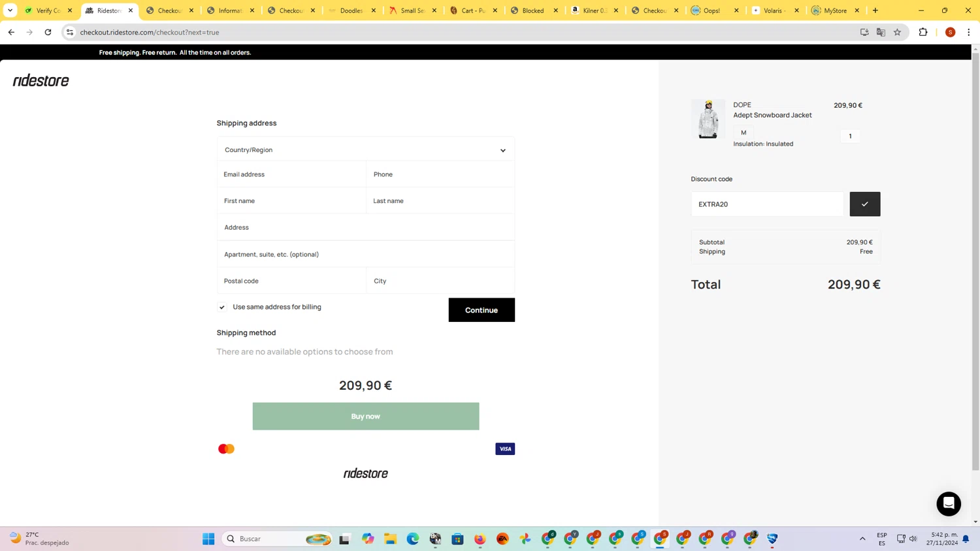Click the ESP ES language indicator
Screen dimensions: 980x551
click(x=881, y=539)
